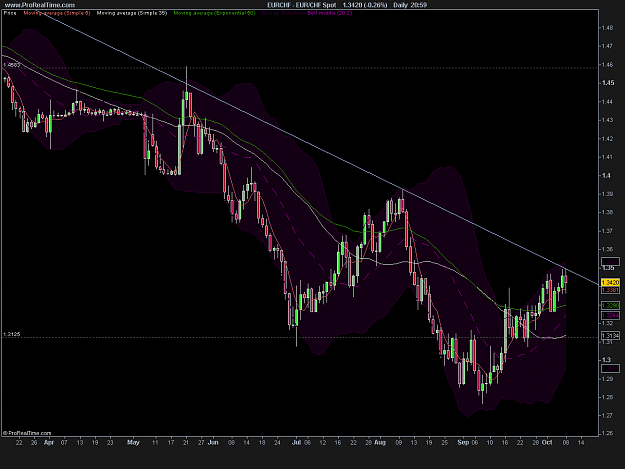Image resolution: width=625 pixels, height=469 pixels.
Task: Click the 'Sep' date axis label
Action: (463, 442)
